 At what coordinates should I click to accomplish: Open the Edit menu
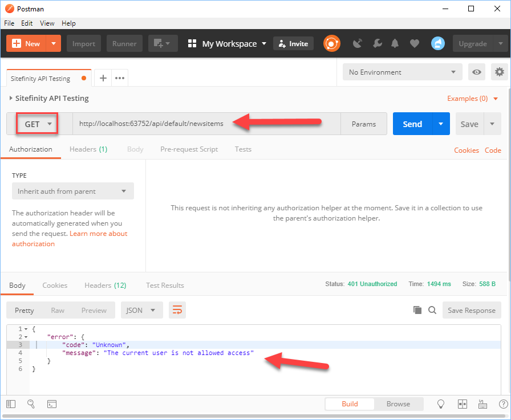pos(27,23)
